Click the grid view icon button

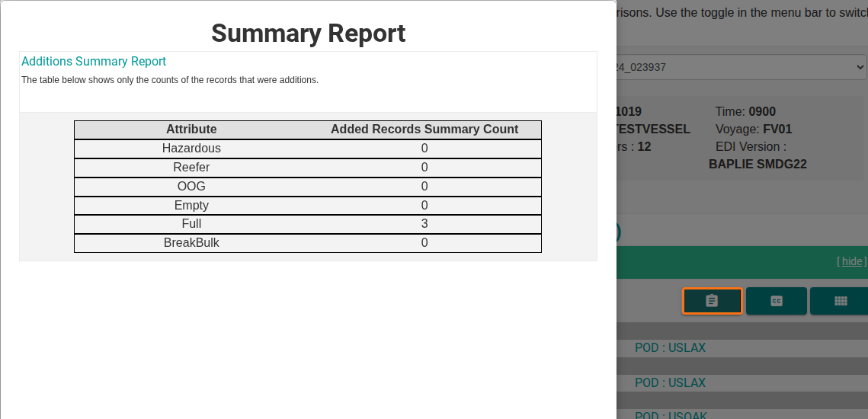839,301
